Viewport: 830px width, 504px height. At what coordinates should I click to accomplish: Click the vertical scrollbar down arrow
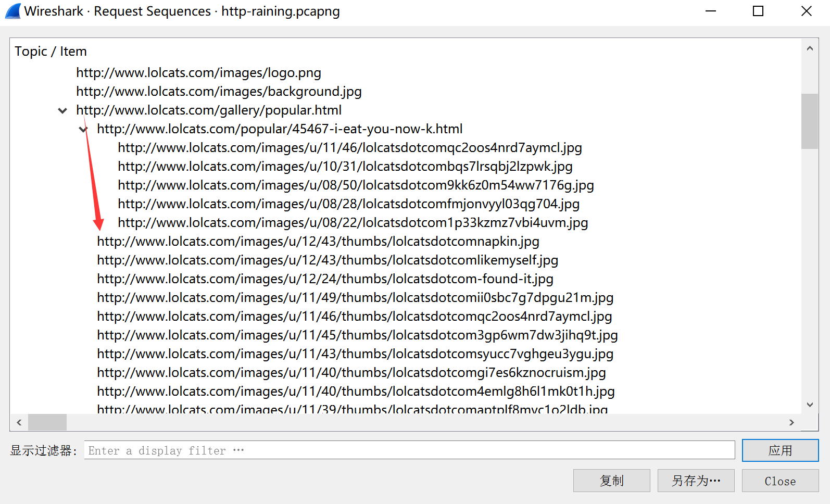[810, 405]
